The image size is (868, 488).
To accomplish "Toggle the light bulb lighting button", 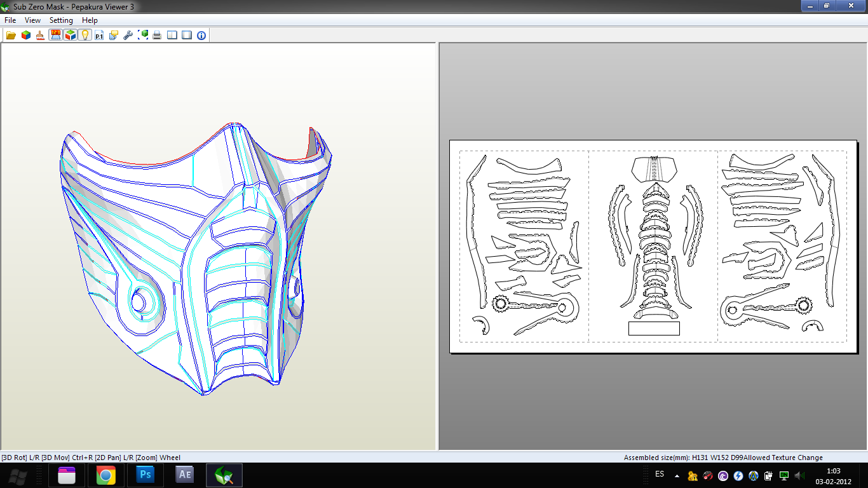I will 85,35.
